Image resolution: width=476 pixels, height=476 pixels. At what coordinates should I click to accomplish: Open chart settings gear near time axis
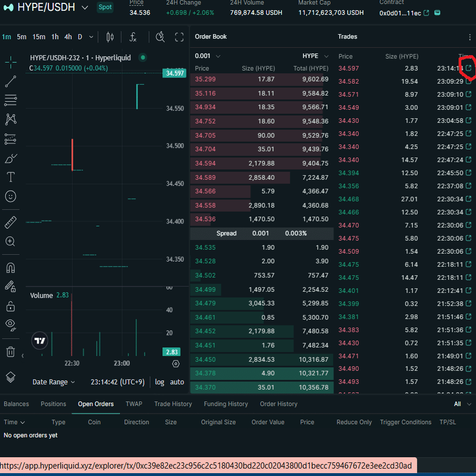pos(176,363)
